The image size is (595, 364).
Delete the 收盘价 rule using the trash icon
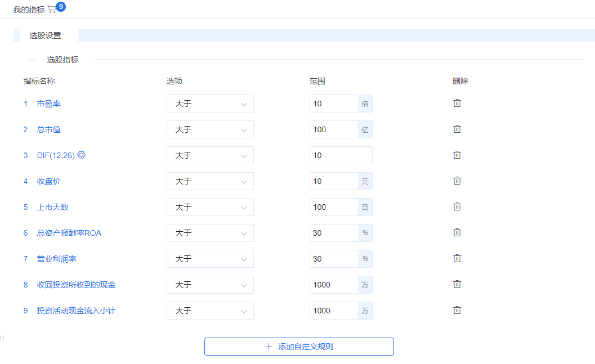click(x=457, y=181)
